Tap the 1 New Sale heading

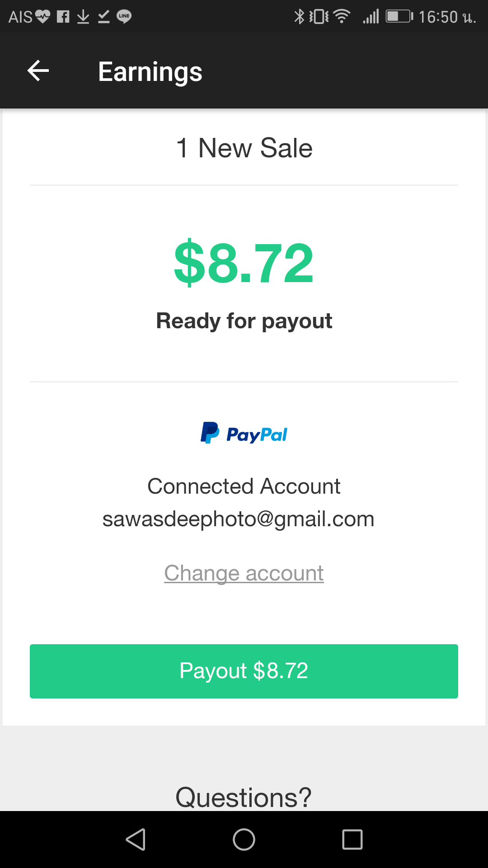click(x=244, y=148)
